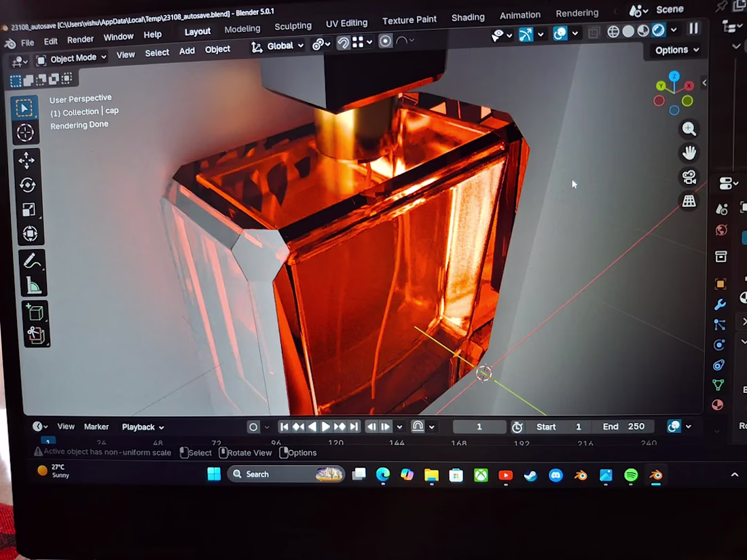Click the pan hand viewport button

[689, 153]
